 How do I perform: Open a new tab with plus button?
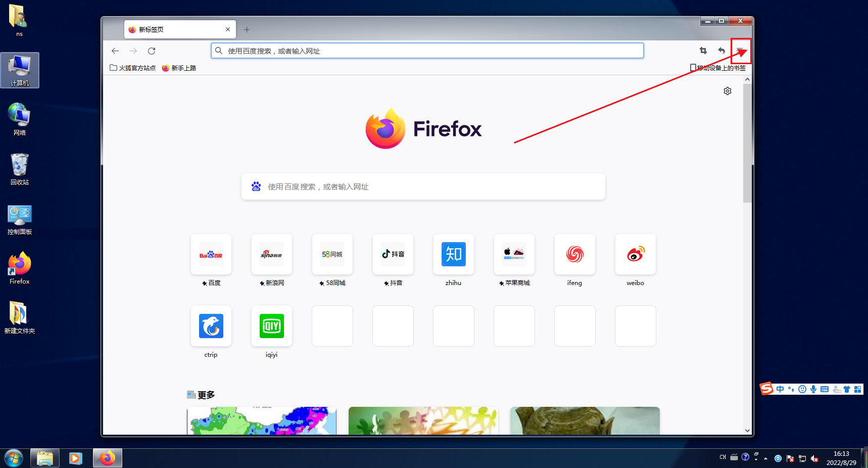[247, 30]
